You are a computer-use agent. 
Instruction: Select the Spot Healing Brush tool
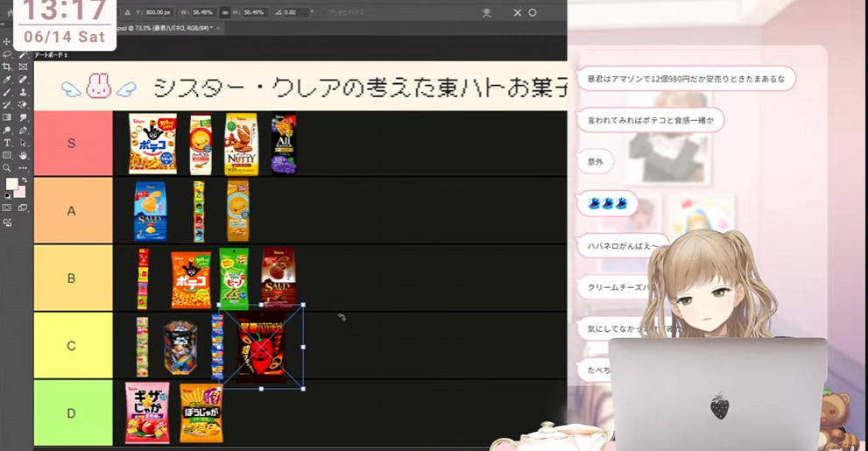tap(23, 80)
